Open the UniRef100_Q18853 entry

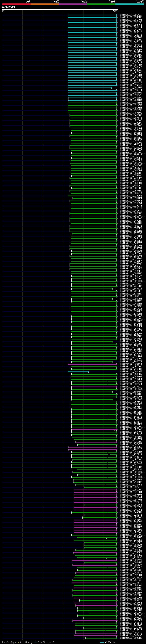pyautogui.click(x=131, y=447)
